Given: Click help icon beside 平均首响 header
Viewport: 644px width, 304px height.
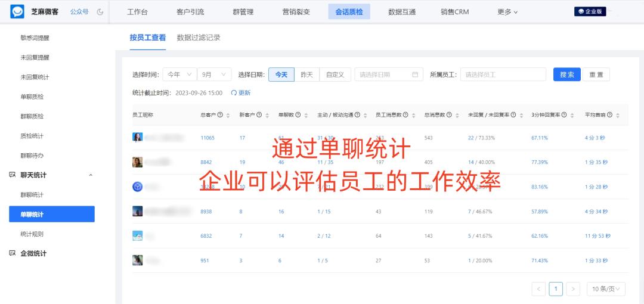Looking at the screenshot, I should pos(609,115).
